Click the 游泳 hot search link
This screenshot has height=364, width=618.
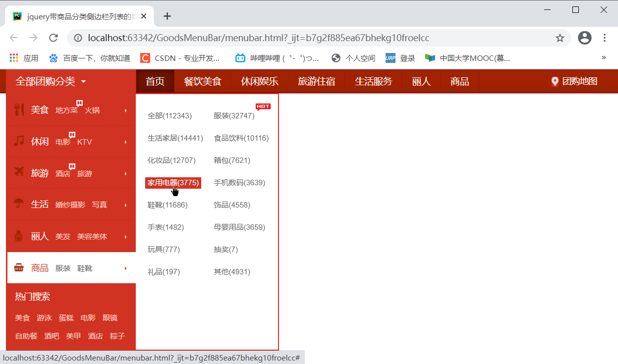[x=44, y=318]
